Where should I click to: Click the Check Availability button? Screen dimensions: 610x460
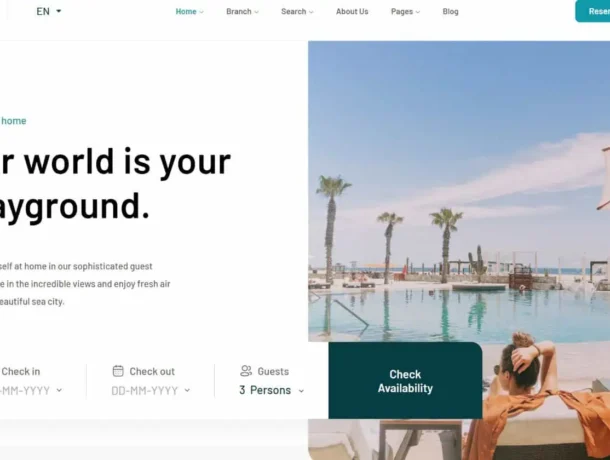(405, 381)
